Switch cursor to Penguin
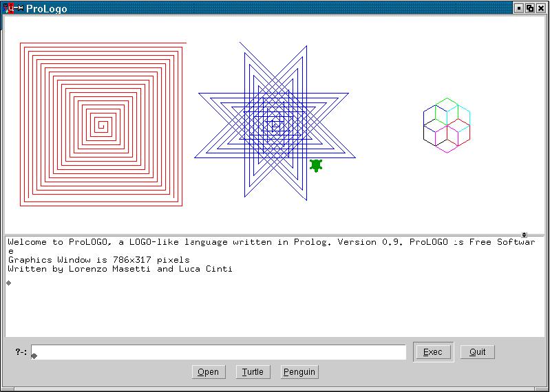 coord(299,372)
